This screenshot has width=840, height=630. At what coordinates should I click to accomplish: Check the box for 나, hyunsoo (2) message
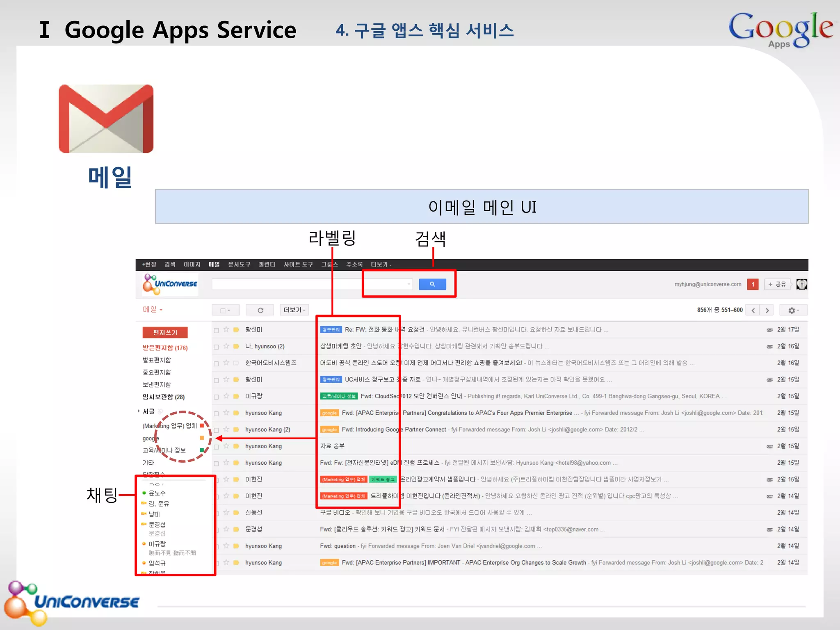click(216, 347)
